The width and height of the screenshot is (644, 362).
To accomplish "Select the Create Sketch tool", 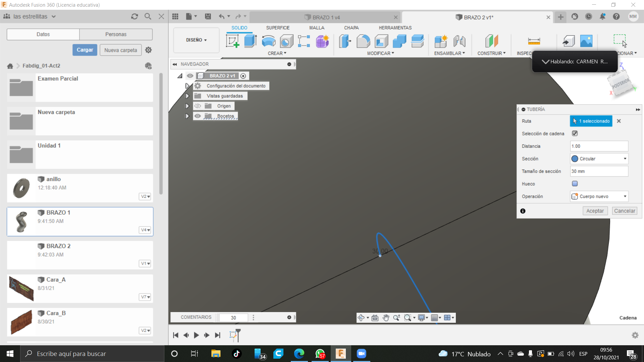I will (x=232, y=41).
